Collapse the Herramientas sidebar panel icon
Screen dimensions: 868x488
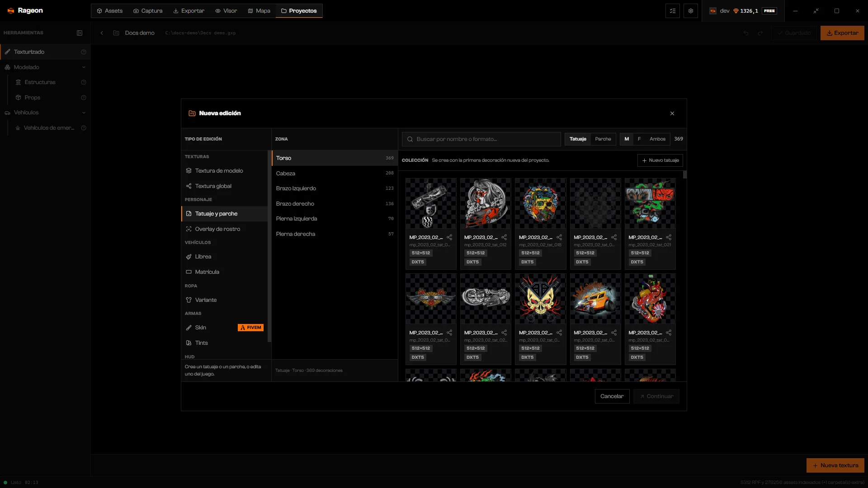click(x=80, y=33)
